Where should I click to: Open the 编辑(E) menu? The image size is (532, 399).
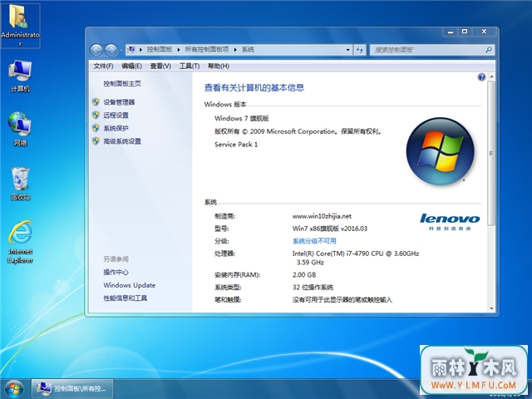pyautogui.click(x=131, y=66)
